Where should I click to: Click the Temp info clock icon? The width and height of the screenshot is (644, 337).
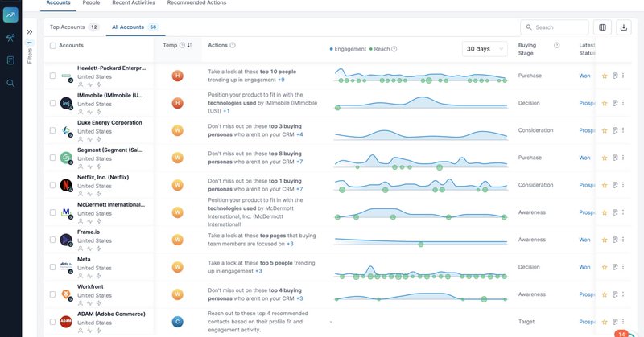(x=182, y=45)
